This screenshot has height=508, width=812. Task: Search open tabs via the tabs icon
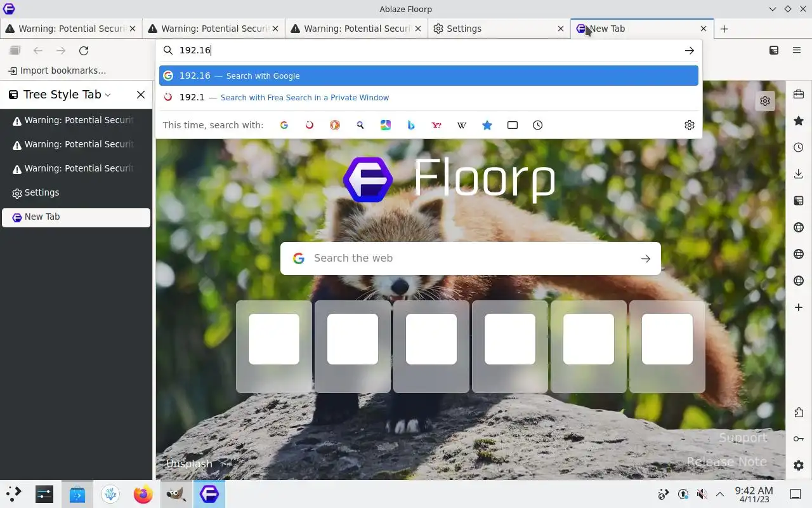click(513, 125)
